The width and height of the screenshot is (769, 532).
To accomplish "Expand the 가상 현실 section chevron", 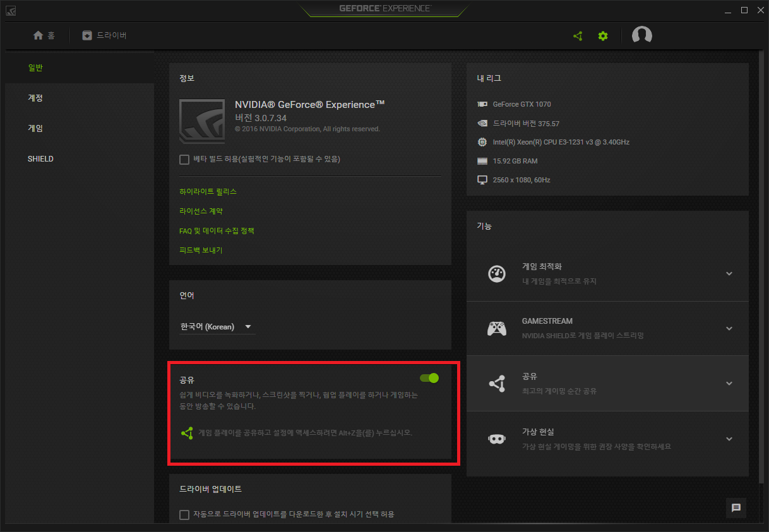I will pyautogui.click(x=729, y=439).
